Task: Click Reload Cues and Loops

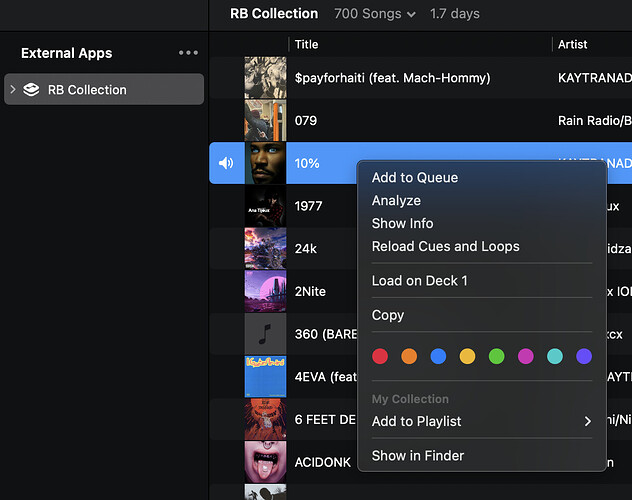Action: 445,246
